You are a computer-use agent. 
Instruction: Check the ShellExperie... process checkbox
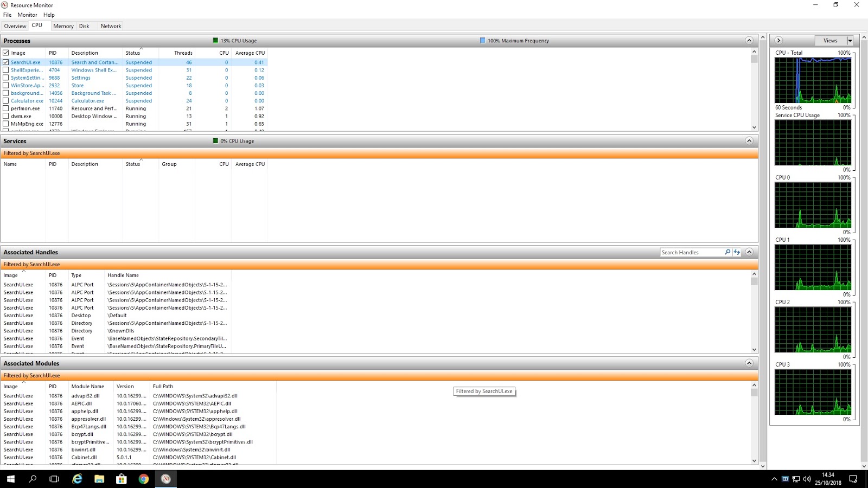tap(6, 70)
